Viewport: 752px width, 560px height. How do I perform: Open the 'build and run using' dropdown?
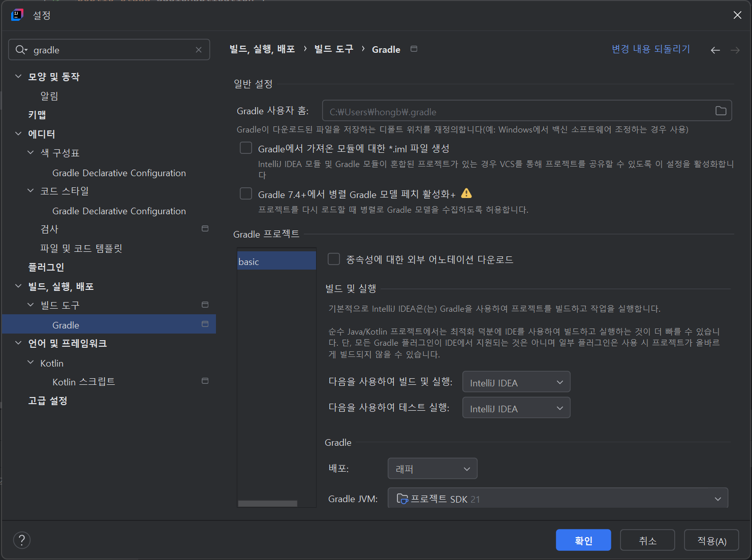point(516,382)
